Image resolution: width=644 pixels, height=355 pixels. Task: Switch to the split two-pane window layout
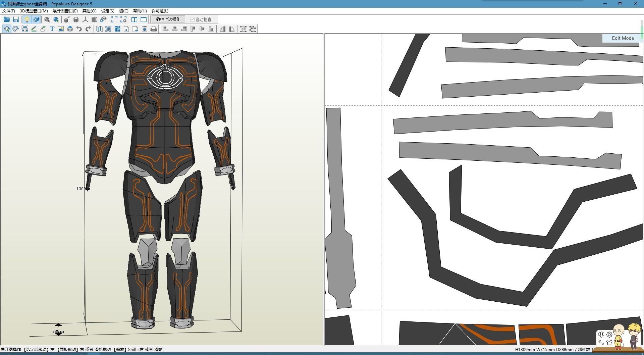pyautogui.click(x=134, y=19)
